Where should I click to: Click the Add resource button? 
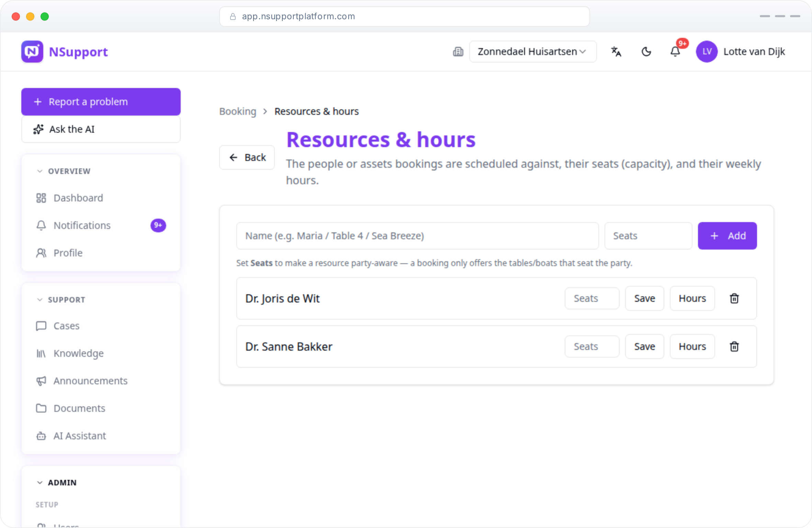[727, 236]
